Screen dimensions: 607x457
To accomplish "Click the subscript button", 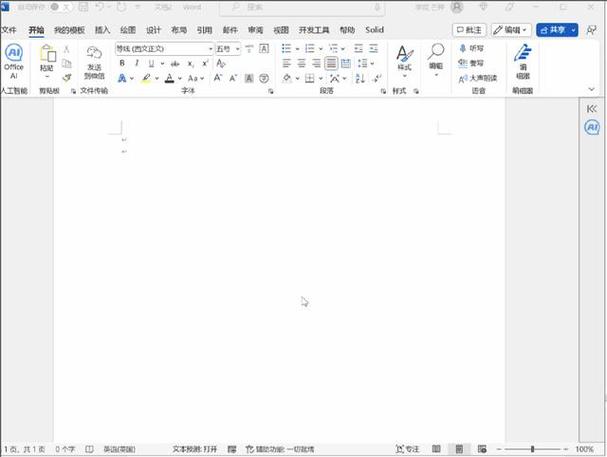I will tap(190, 63).
